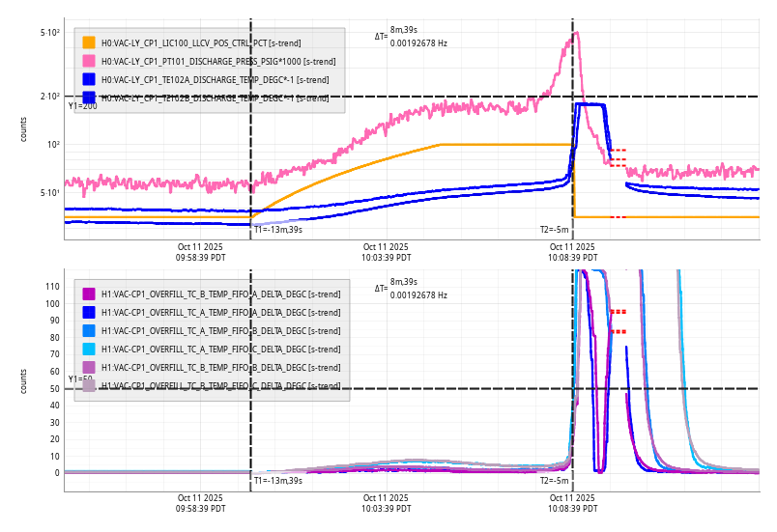Viewport: 777px width, 532px height.
Task: Click the T2=-5m cursor label in top chart
Action: pyautogui.click(x=554, y=230)
